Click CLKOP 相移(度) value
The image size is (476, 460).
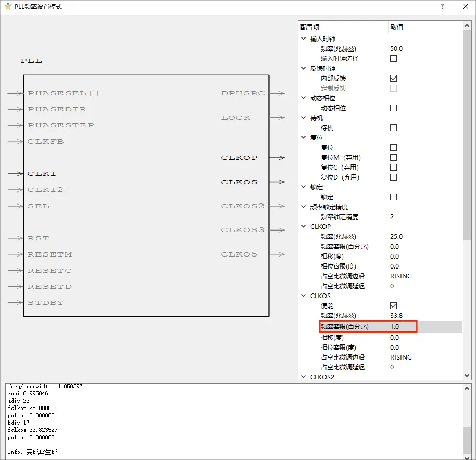pos(394,257)
